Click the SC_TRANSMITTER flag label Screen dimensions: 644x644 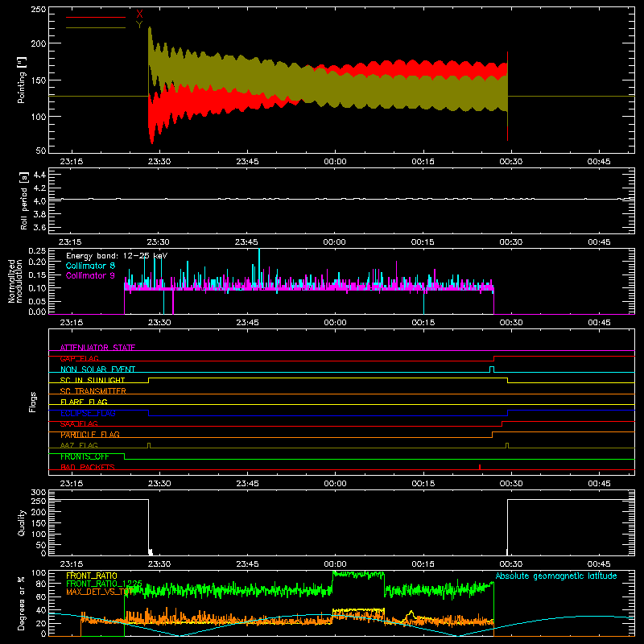tap(93, 391)
